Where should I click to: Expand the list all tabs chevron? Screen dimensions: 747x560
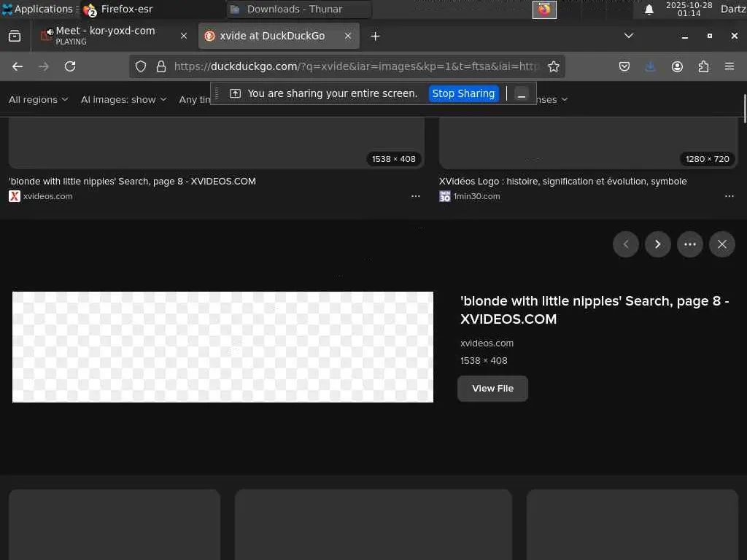click(629, 36)
